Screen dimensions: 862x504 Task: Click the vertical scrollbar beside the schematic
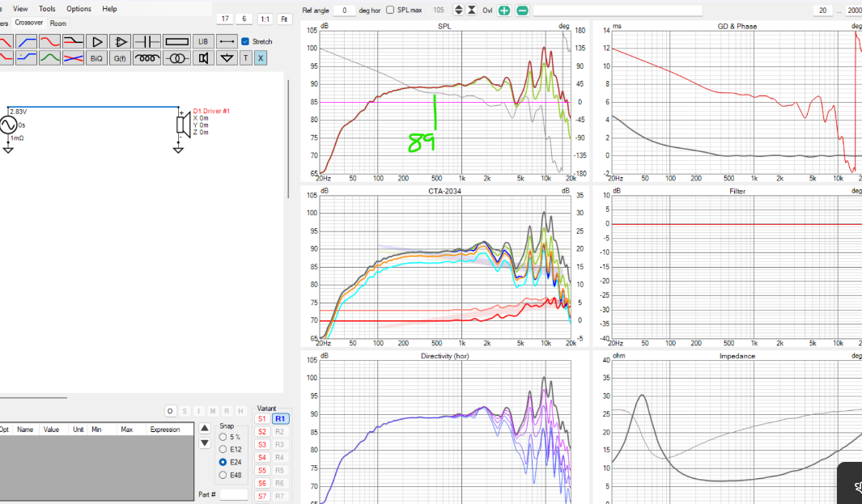288,139
